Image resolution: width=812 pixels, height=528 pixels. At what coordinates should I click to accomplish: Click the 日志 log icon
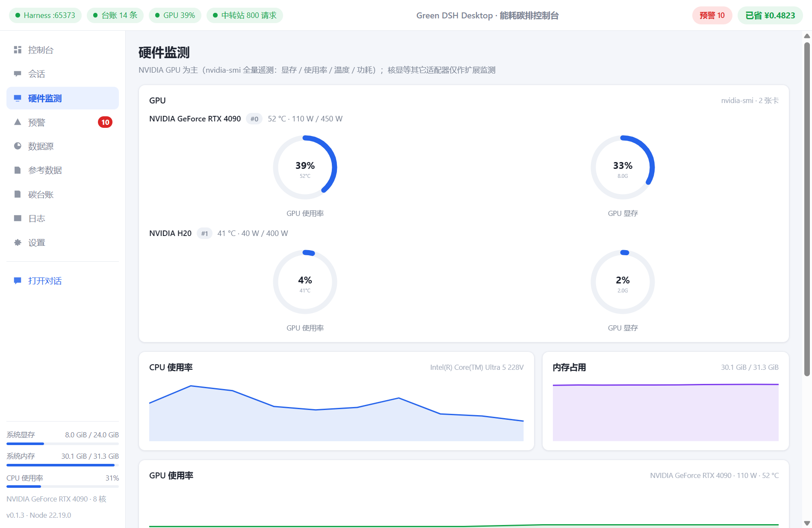[x=18, y=218]
